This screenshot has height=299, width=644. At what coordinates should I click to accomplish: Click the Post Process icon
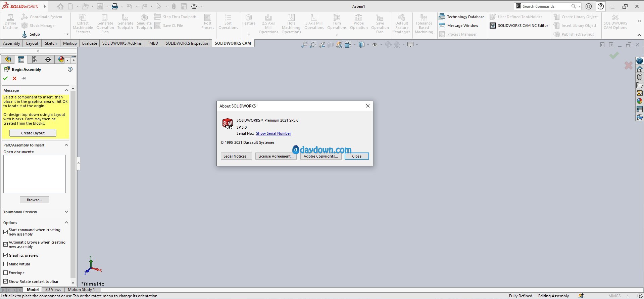208,22
